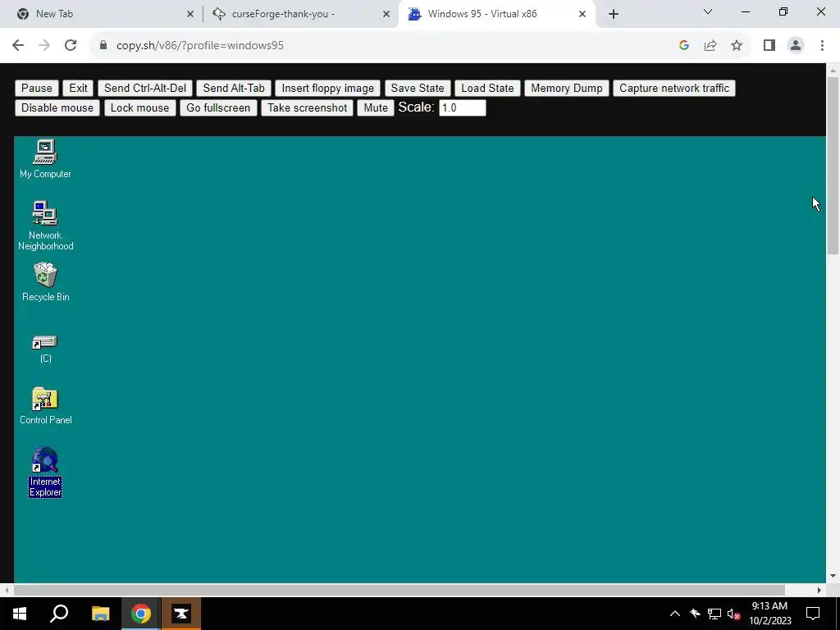Open the Windows Start menu

(x=20, y=614)
